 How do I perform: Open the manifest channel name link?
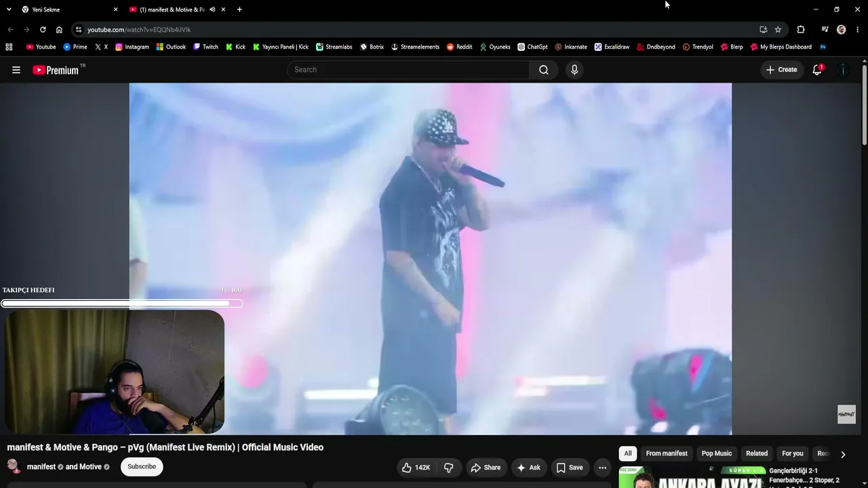41,467
